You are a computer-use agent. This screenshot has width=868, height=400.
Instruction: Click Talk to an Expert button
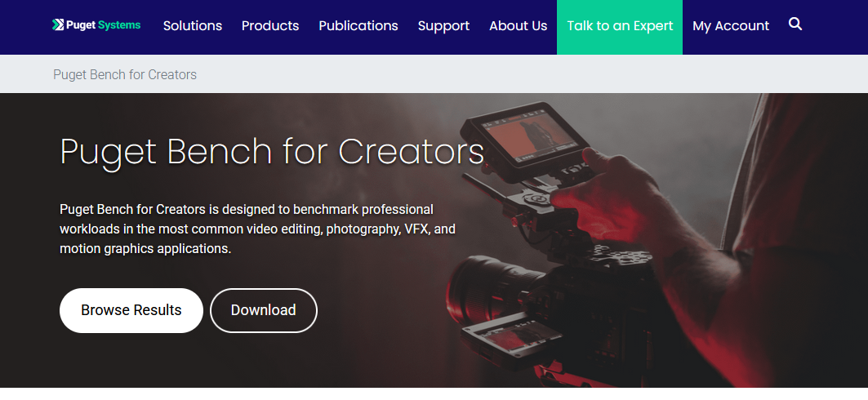coord(620,27)
